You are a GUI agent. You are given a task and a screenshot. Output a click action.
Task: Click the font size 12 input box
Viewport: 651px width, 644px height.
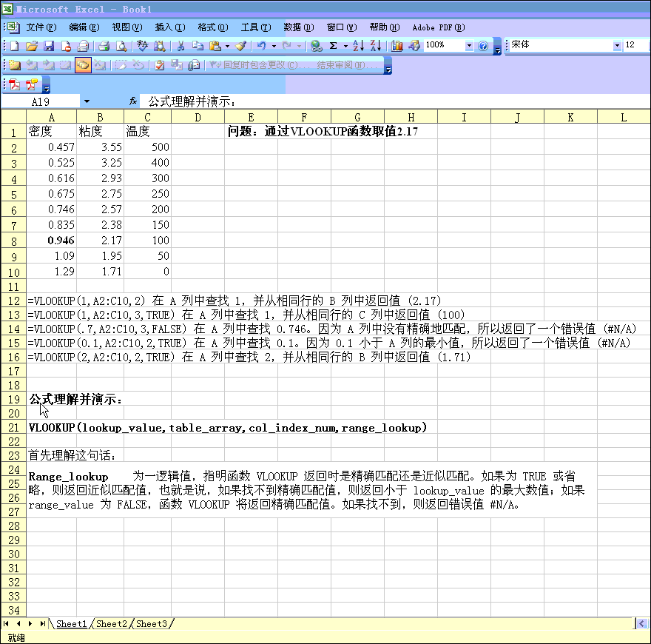tap(635, 46)
